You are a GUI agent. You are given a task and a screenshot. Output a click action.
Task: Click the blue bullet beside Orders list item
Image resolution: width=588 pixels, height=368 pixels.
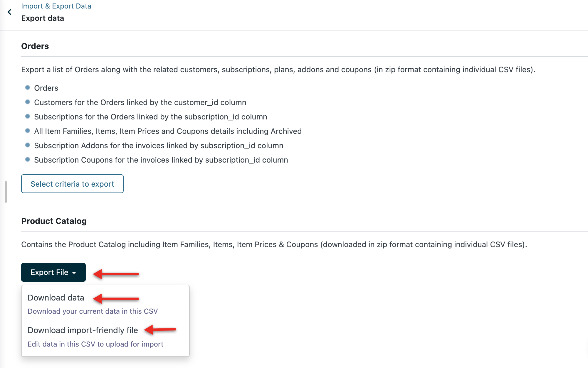point(28,87)
